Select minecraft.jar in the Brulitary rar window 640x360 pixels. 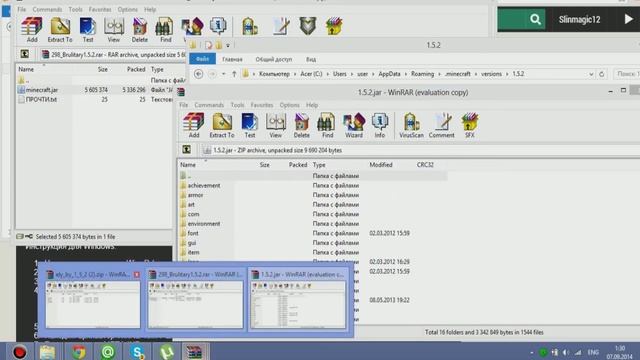42,90
